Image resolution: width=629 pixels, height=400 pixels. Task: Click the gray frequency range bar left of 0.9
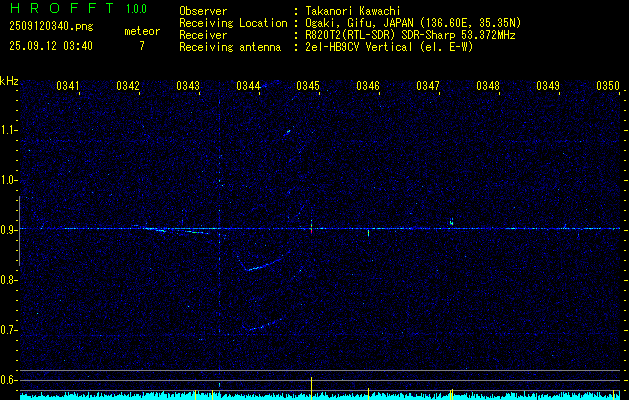tap(19, 231)
